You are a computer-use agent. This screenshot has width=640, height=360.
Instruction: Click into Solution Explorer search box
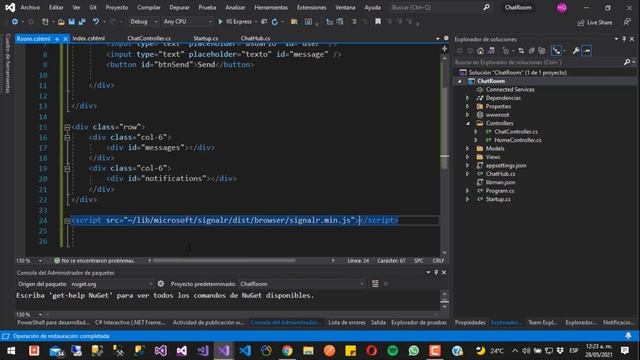coord(538,62)
